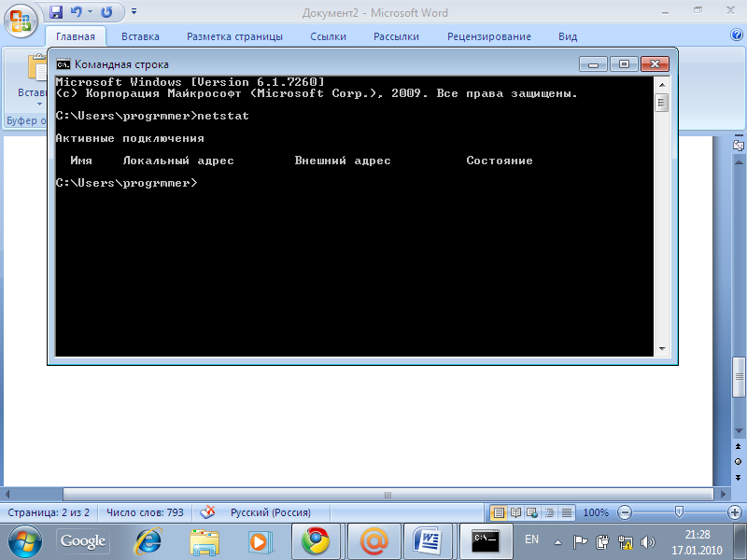Click Word horizontal scrollbar right arrow

[x=723, y=495]
